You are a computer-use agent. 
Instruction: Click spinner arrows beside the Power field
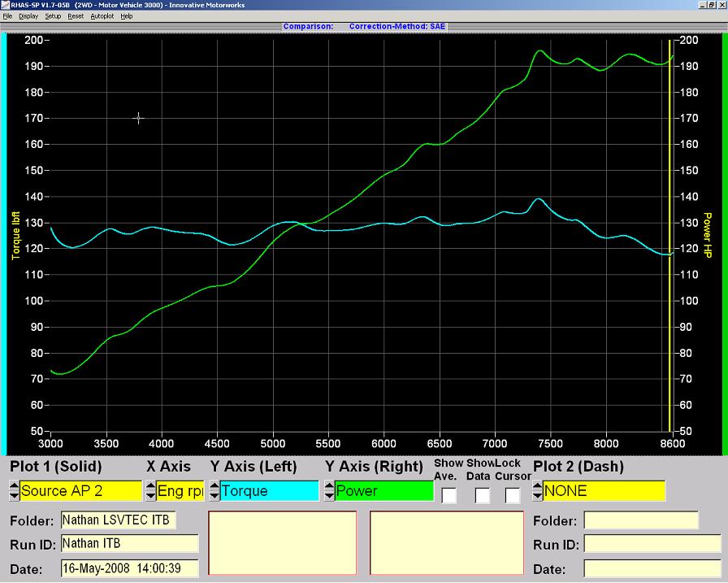tap(329, 491)
